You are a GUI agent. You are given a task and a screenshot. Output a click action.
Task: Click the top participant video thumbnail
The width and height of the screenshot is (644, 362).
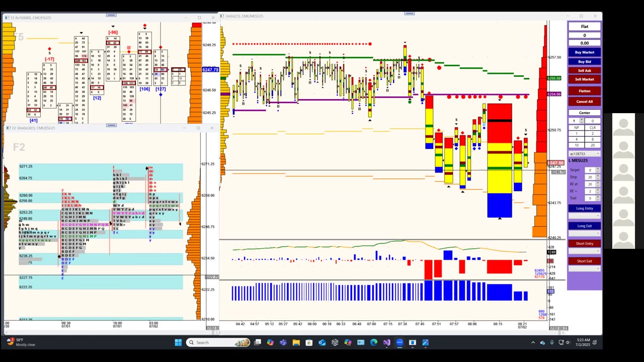click(623, 127)
